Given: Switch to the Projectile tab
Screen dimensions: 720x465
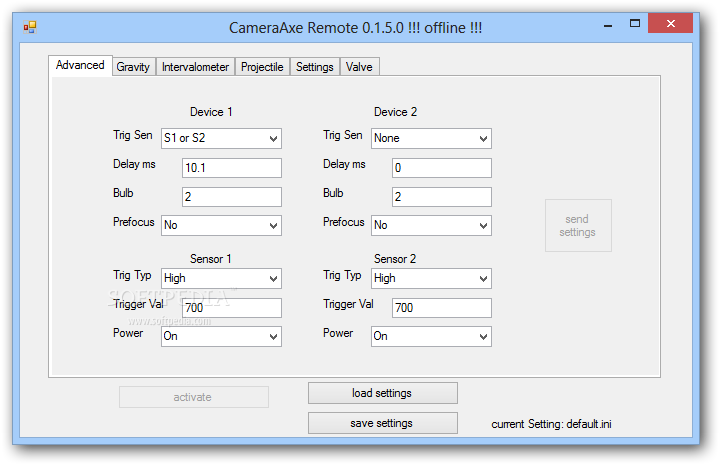Looking at the screenshot, I should [x=262, y=67].
